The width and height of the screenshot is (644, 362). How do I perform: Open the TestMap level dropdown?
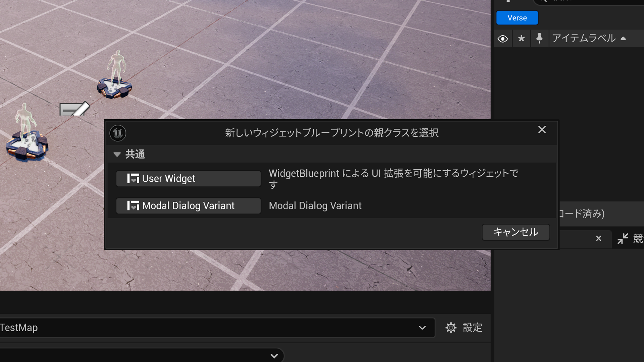[422, 327]
